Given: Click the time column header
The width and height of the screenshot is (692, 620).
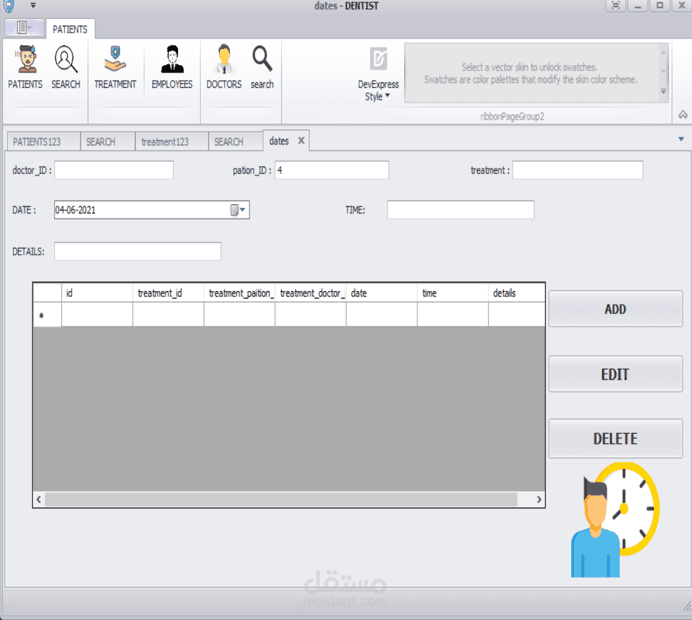Looking at the screenshot, I should point(452,293).
